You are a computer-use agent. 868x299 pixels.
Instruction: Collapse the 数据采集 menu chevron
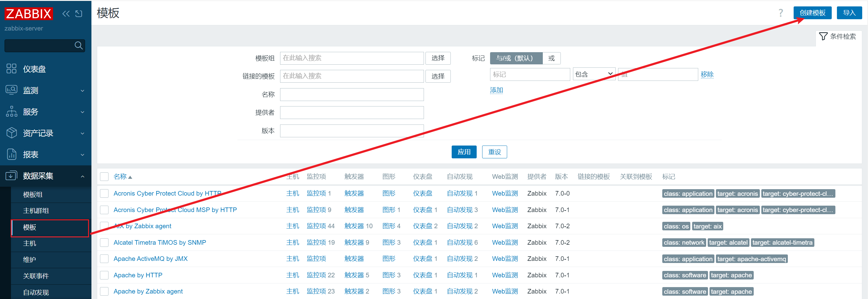[83, 176]
